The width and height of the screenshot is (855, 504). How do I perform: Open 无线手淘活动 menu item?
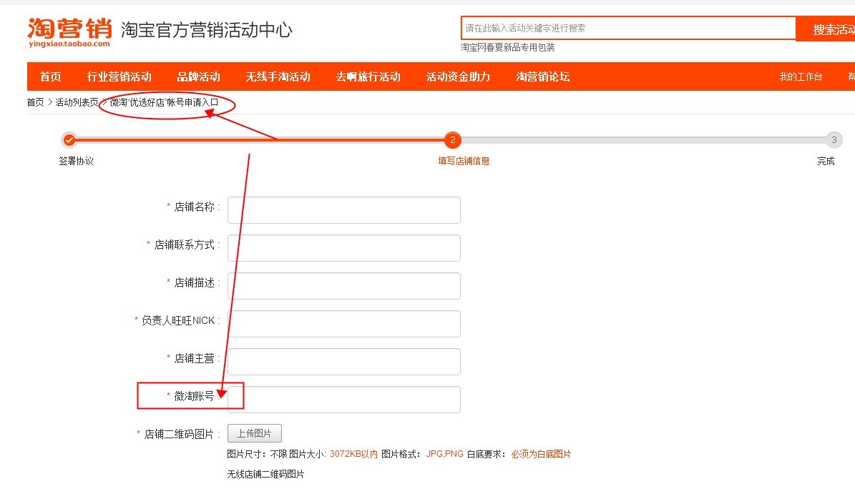pyautogui.click(x=278, y=76)
